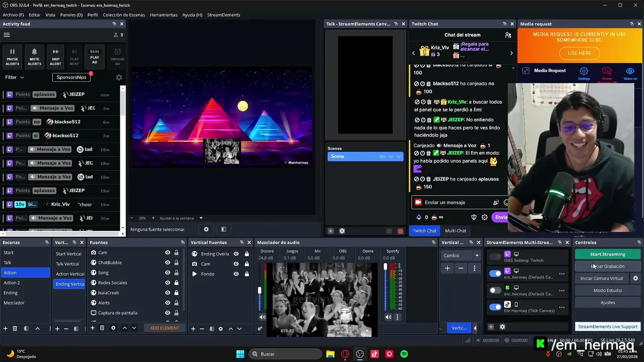Image resolution: width=644 pixels, height=362 pixels.
Task: Click Iniciar Grabación button
Action: [x=607, y=266]
